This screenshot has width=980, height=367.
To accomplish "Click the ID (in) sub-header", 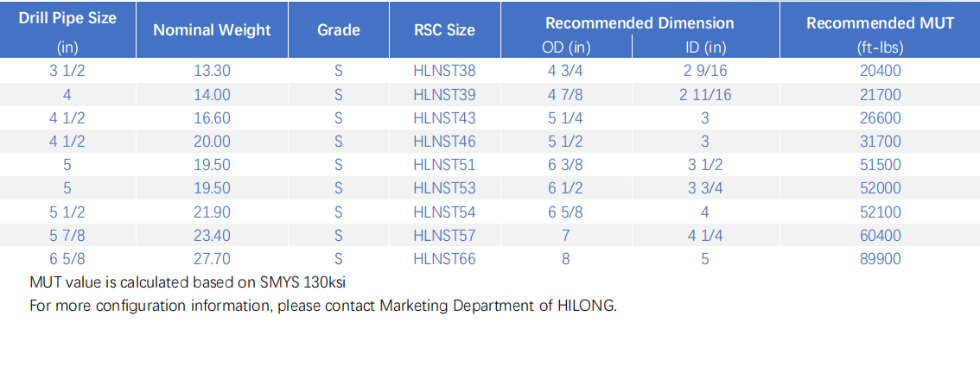I will point(704,47).
